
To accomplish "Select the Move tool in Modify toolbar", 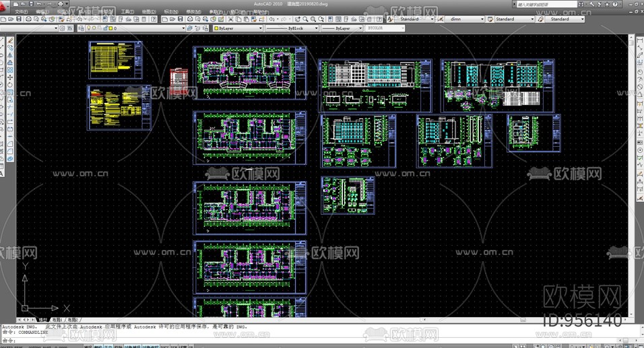I will 10,77.
